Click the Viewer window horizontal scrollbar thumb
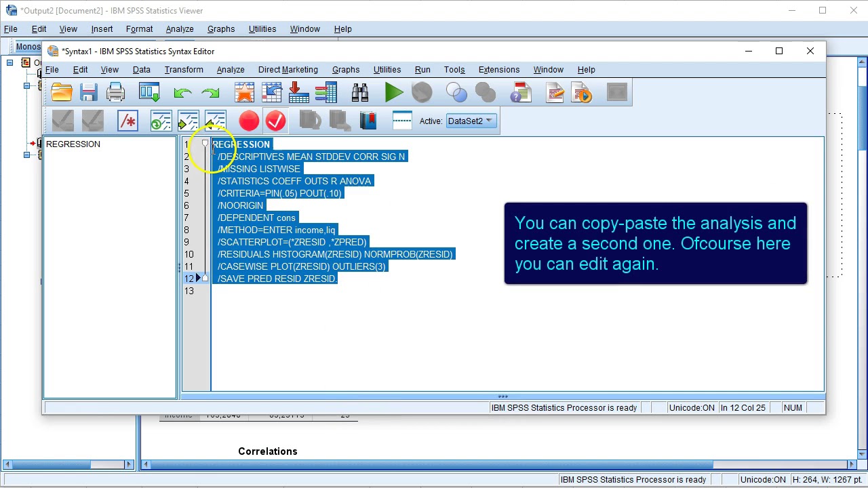The image size is (868, 488). [432, 464]
